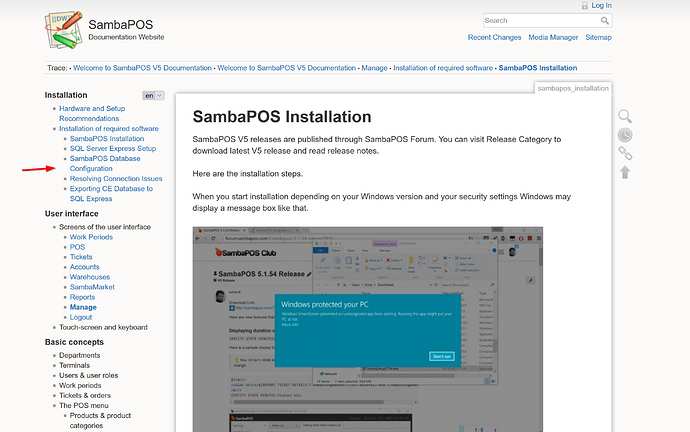Open the Reports sidebar link
Viewport: 690px width, 432px height.
[x=82, y=297]
